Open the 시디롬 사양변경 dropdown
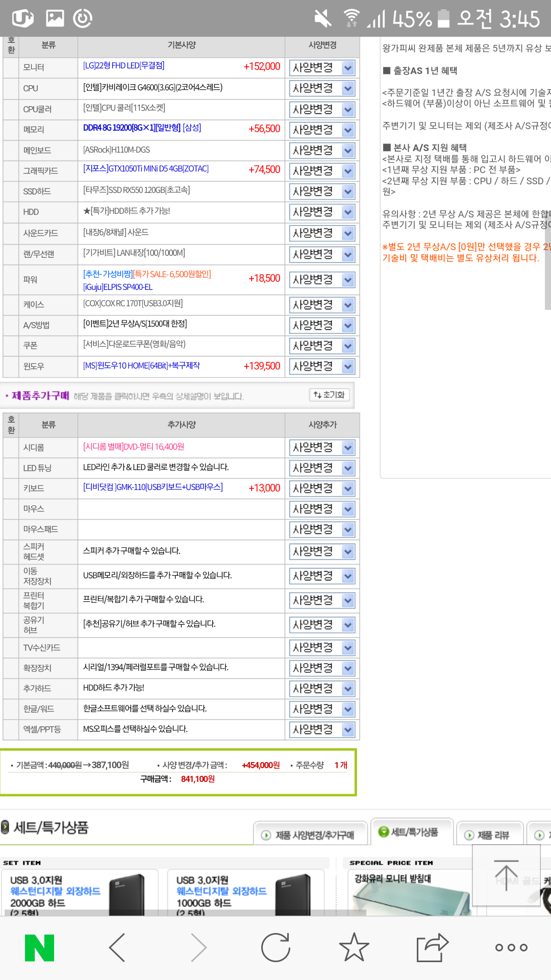Image resolution: width=551 pixels, height=980 pixels. pos(322,448)
